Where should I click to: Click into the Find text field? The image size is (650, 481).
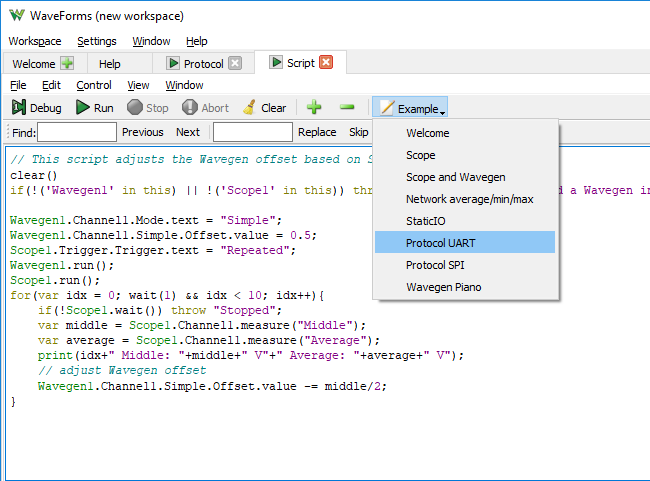pyautogui.click(x=77, y=132)
